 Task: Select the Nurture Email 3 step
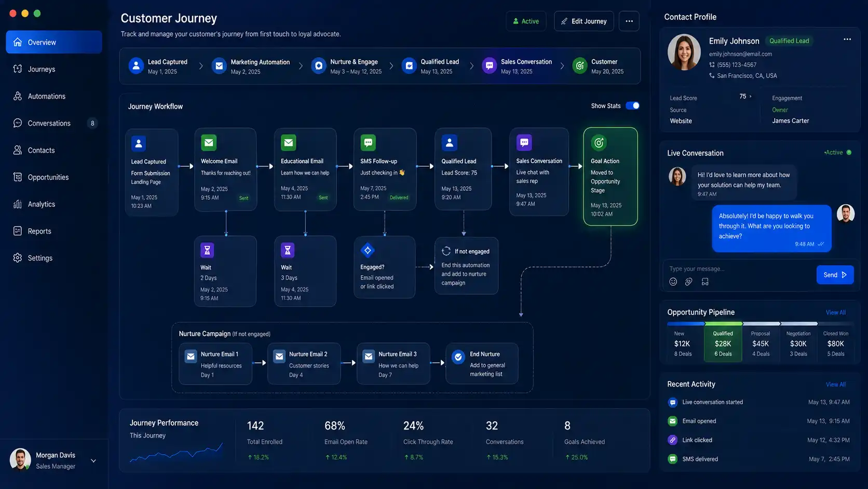[394, 364]
